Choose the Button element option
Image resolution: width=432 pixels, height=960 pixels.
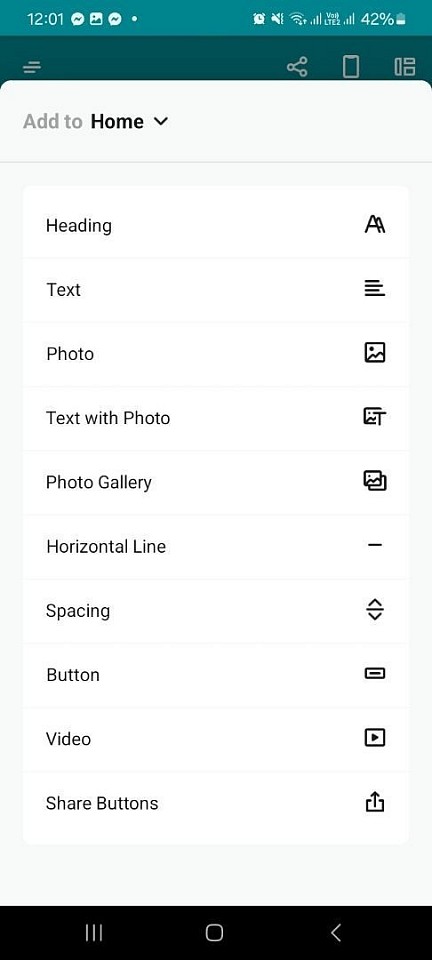point(215,675)
